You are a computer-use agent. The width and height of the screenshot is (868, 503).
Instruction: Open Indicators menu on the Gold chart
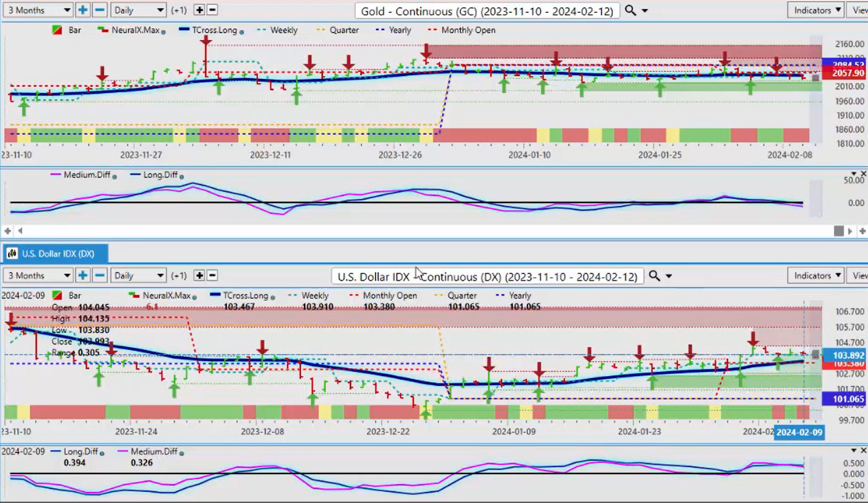click(x=816, y=10)
